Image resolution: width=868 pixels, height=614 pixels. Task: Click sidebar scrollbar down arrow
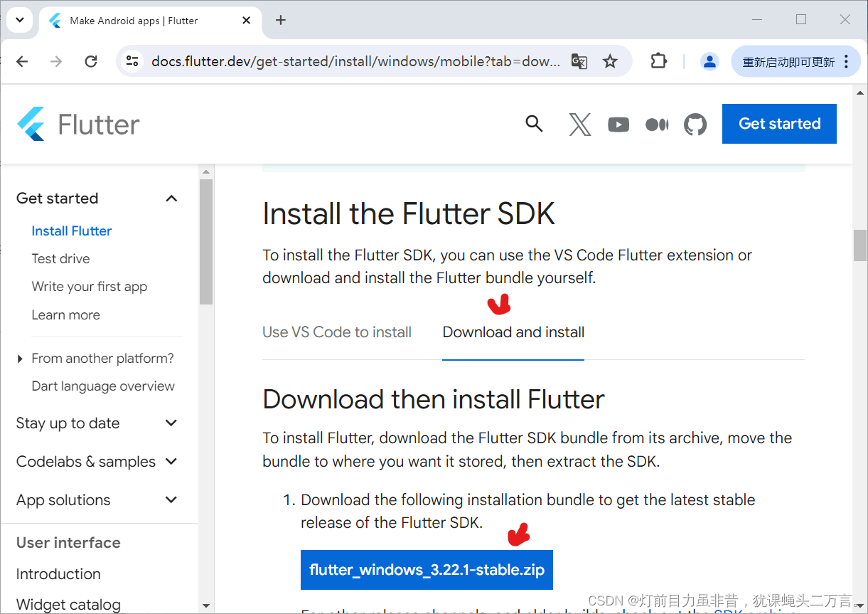point(206,605)
